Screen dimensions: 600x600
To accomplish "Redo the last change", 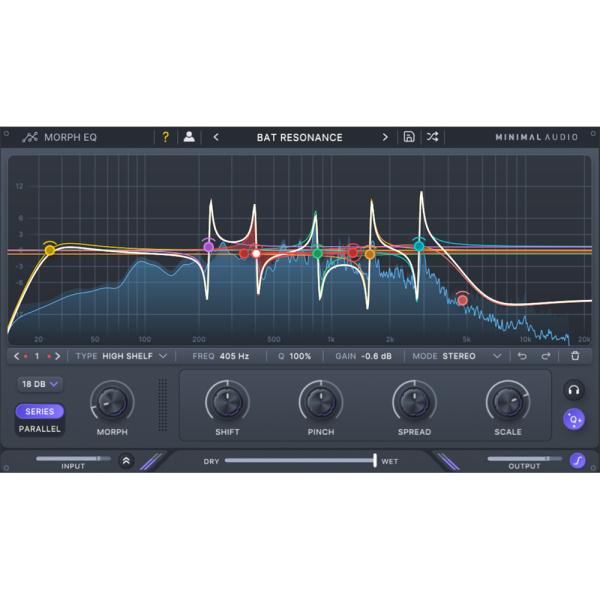I will (x=546, y=356).
